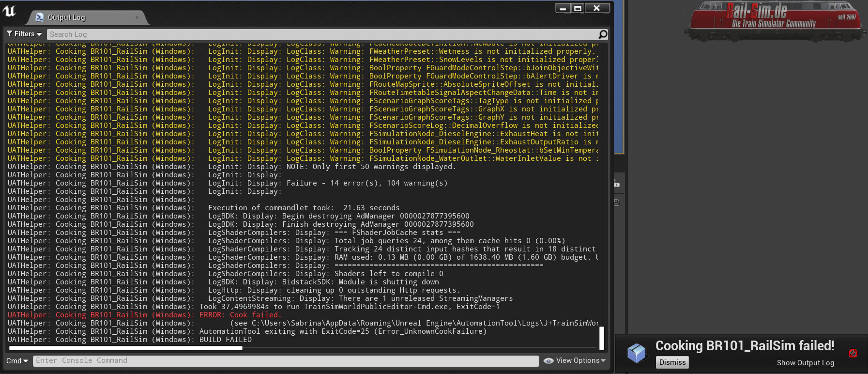The width and height of the screenshot is (868, 374).
Task: Open the Filters dropdown
Action: 24,34
